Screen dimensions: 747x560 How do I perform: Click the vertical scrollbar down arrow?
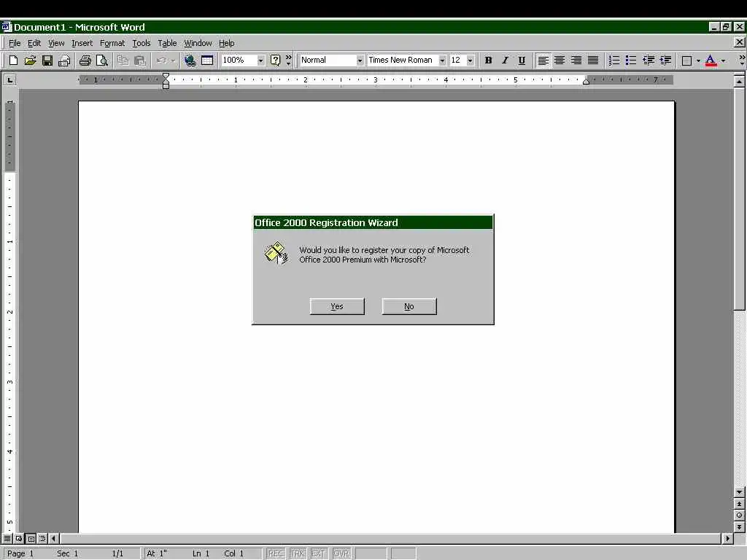[x=739, y=492]
